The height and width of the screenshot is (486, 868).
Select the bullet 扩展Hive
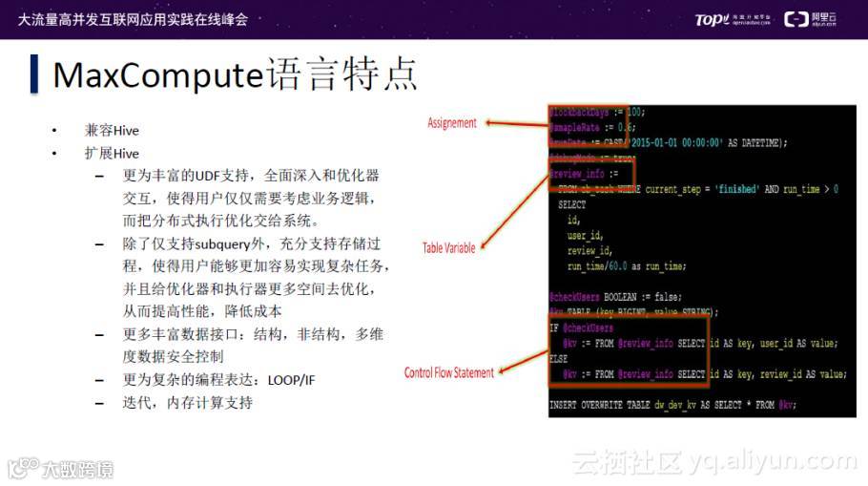[112, 154]
